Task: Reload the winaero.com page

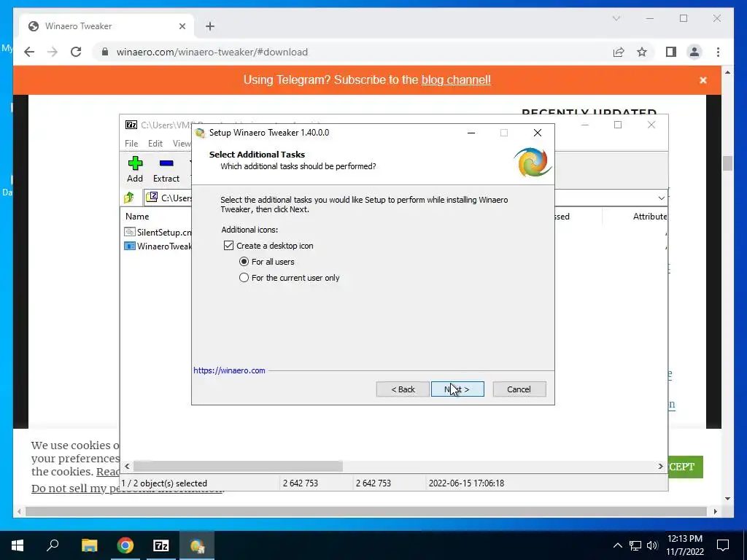Action: (x=76, y=52)
